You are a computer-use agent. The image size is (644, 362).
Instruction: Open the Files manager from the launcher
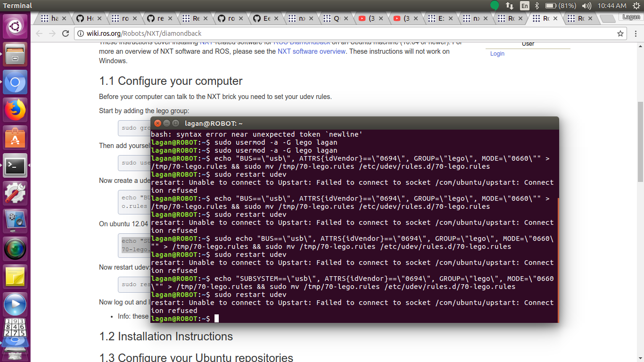[16, 55]
